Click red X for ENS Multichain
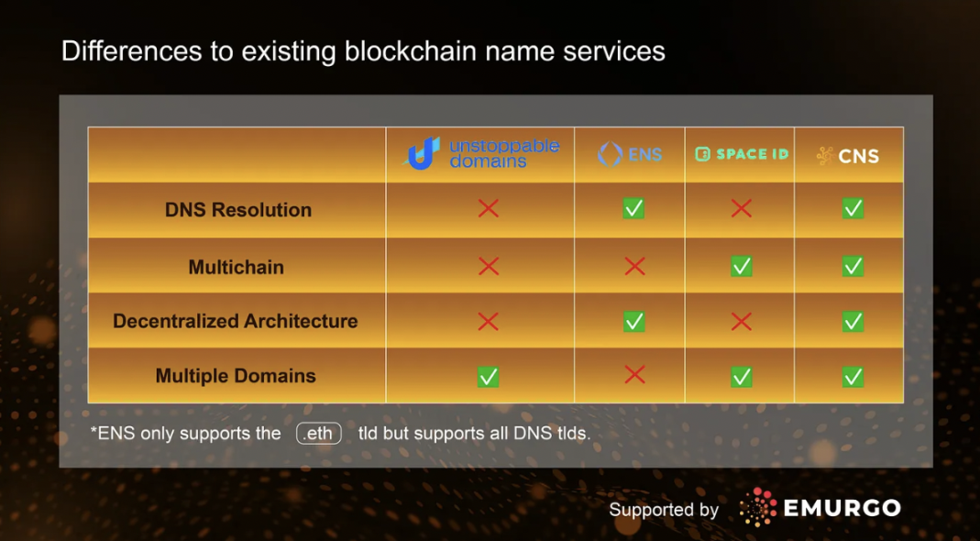The width and height of the screenshot is (980, 541). pos(634,267)
